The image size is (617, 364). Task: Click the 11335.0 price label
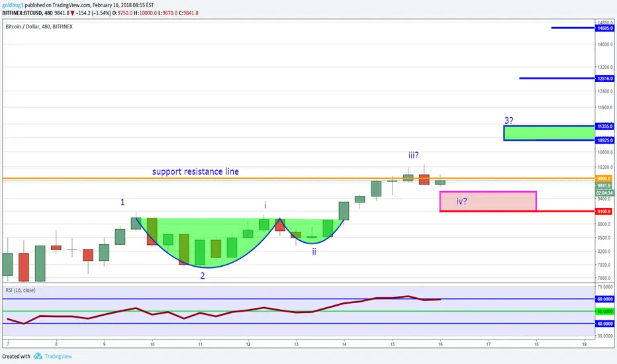pyautogui.click(x=604, y=126)
